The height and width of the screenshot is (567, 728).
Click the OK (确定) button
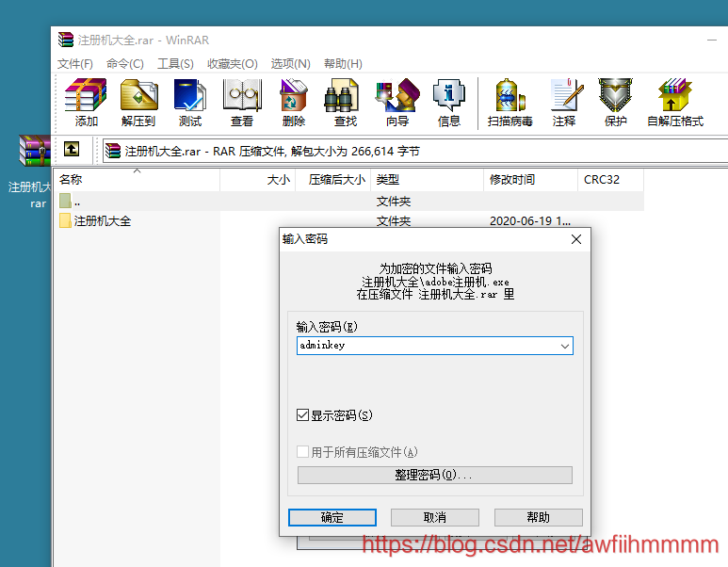(x=332, y=517)
